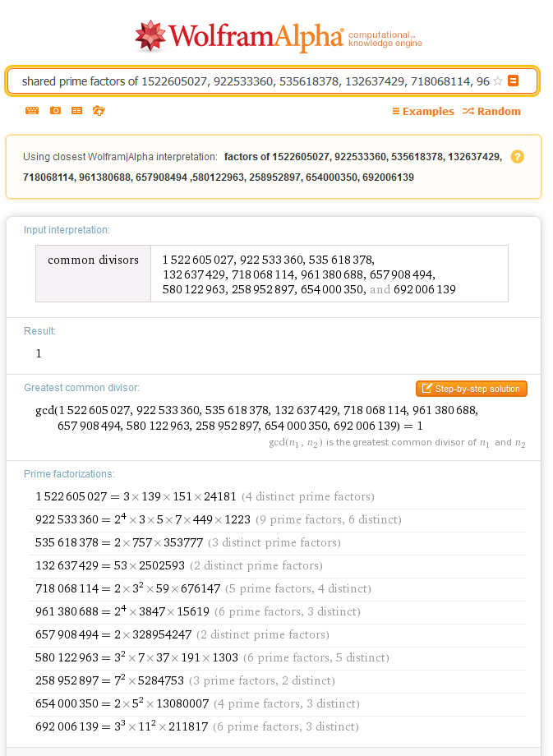Image resolution: width=553 pixels, height=756 pixels.
Task: Click the gcd definition footnote text
Action: click(x=397, y=443)
